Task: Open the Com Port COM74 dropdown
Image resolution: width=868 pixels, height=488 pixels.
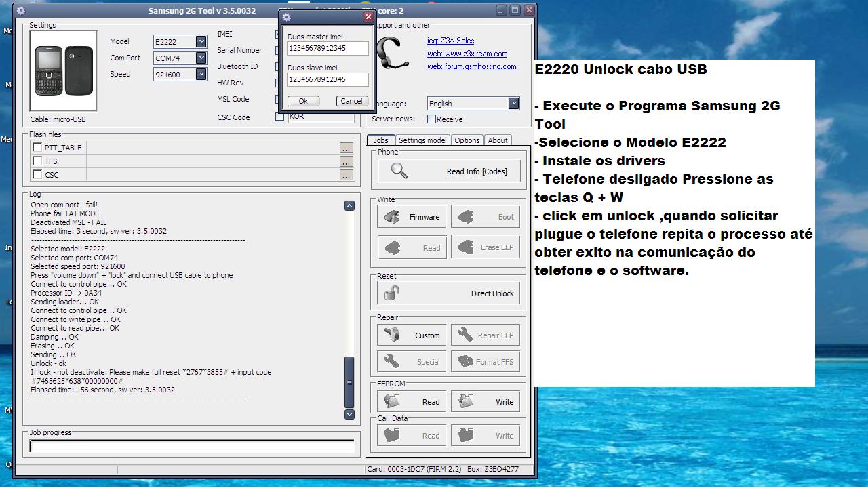Action: 201,58
